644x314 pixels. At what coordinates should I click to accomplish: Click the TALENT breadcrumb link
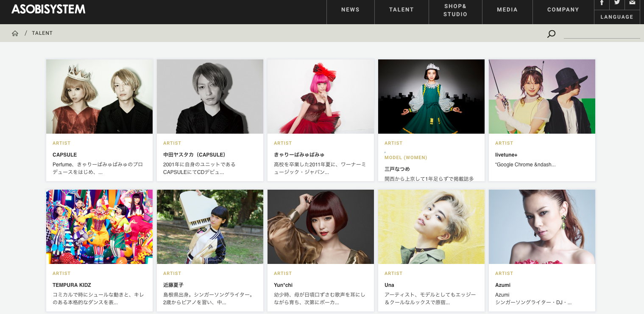[42, 33]
